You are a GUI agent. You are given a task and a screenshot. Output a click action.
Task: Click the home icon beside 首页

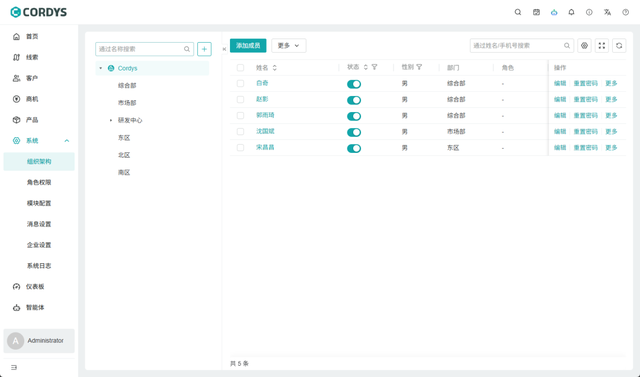pyautogui.click(x=16, y=37)
